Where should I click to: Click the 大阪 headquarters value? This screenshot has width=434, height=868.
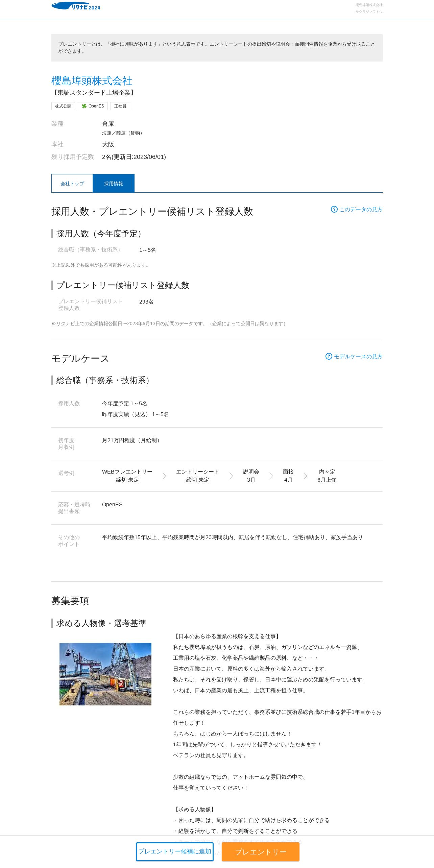pyautogui.click(x=108, y=144)
